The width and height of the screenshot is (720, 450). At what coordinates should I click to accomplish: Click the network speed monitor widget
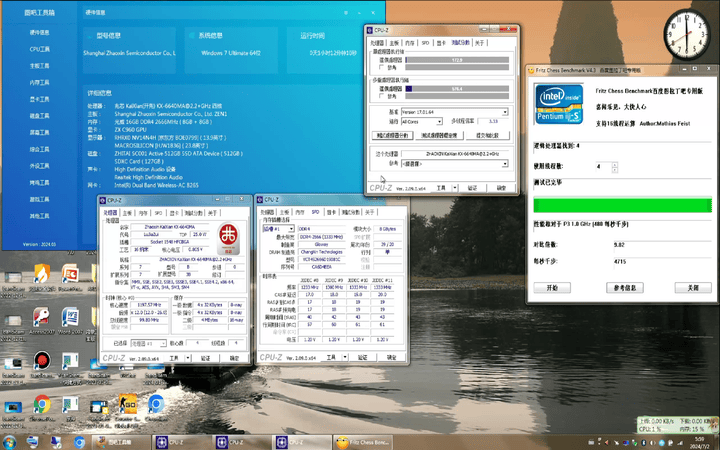[x=675, y=425]
